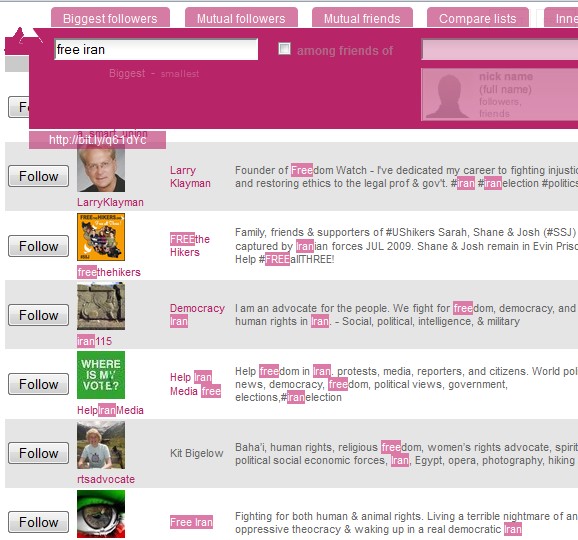Follow the Free Iran account
Viewport: 578px width, 540px height.
[x=38, y=522]
